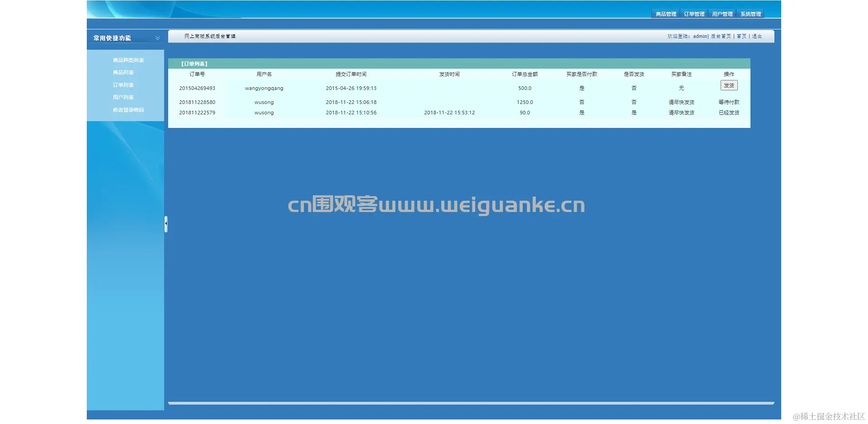This screenshot has width=868, height=424.
Task: Click the 用户名 column header
Action: 264,74
